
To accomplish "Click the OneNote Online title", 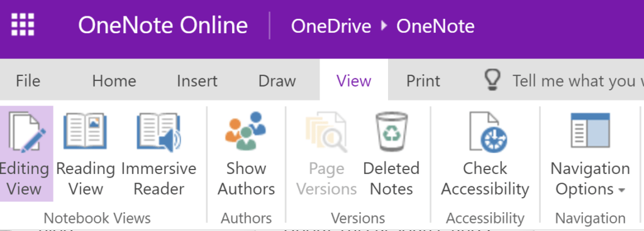I will [x=163, y=25].
